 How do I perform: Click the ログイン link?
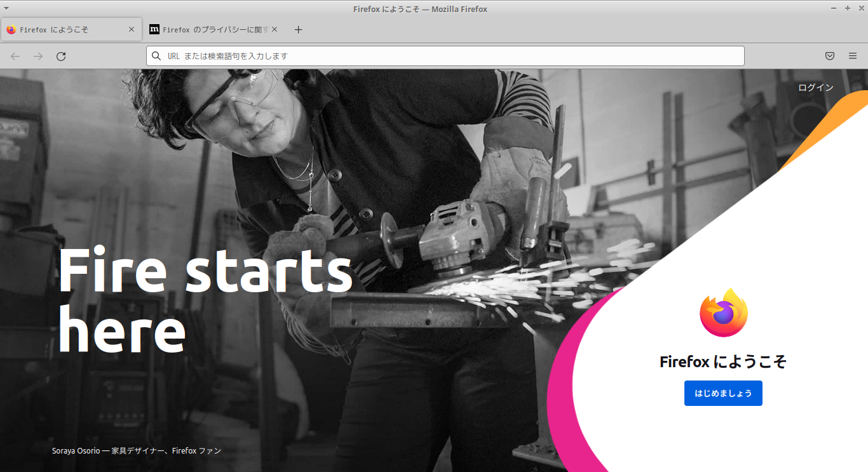(816, 88)
